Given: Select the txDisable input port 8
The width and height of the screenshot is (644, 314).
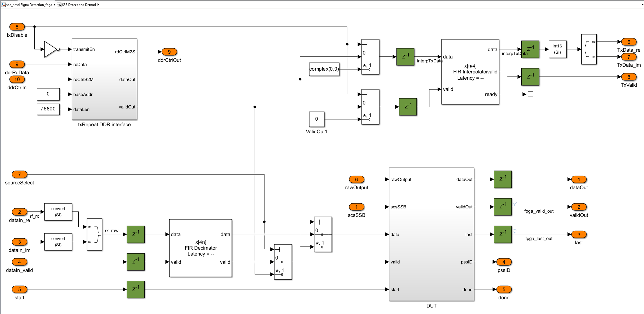Looking at the screenshot, I should [17, 27].
